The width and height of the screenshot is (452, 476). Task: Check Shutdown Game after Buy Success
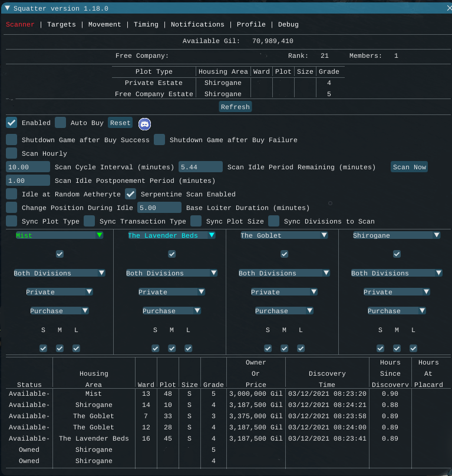[x=11, y=140]
